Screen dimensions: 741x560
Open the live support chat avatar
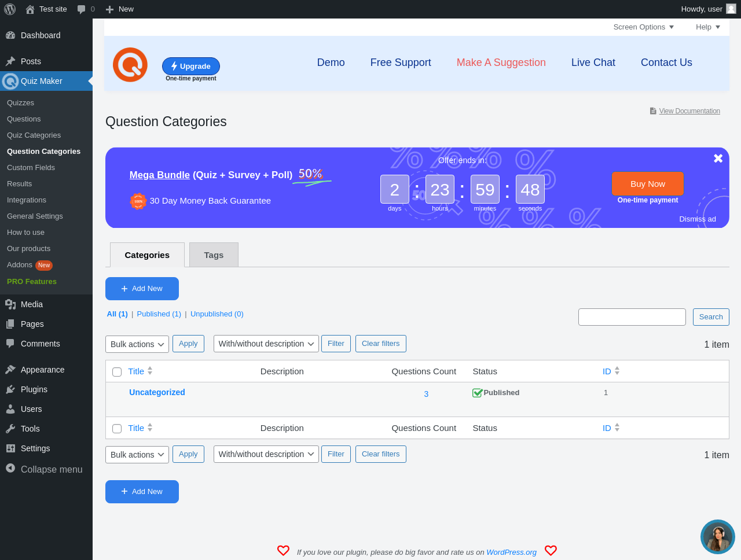point(718,537)
